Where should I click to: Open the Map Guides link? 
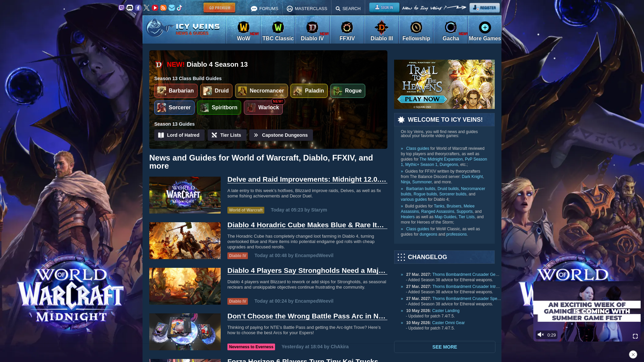tap(445, 217)
